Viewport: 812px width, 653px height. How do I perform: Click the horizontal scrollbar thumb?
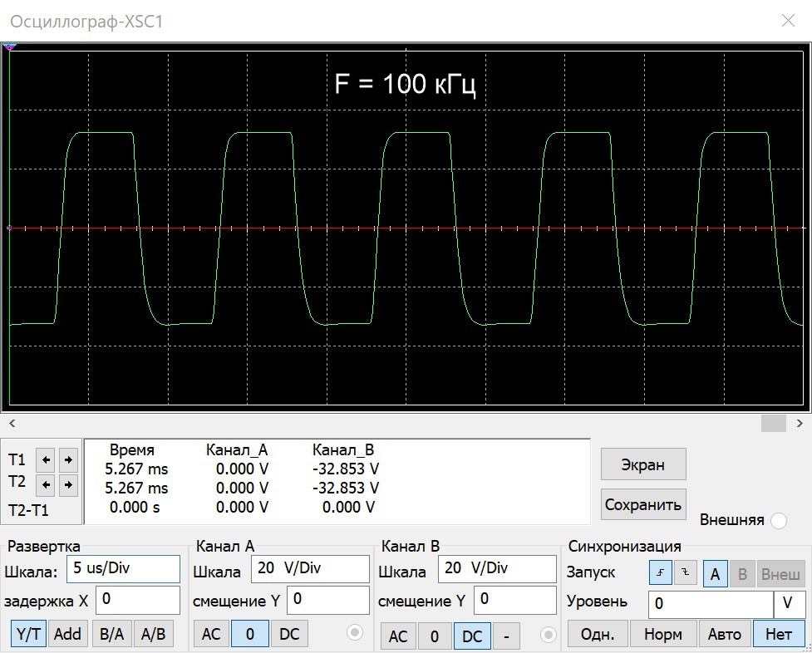(774, 423)
